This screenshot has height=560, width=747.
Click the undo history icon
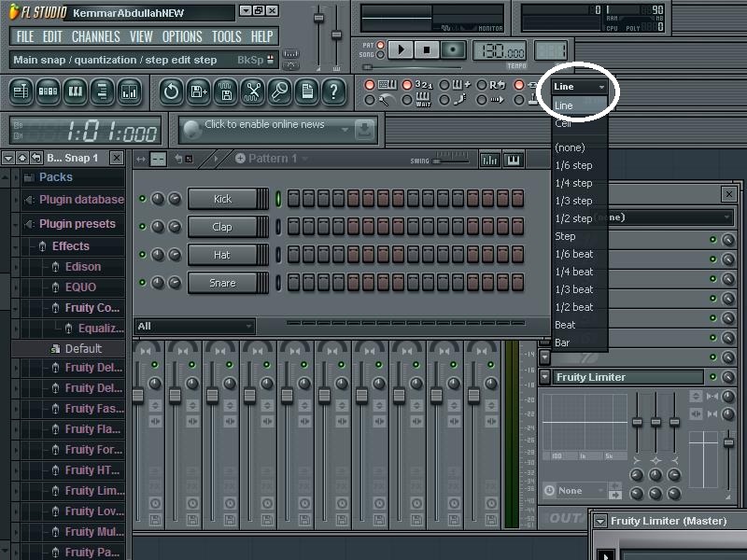click(x=171, y=91)
